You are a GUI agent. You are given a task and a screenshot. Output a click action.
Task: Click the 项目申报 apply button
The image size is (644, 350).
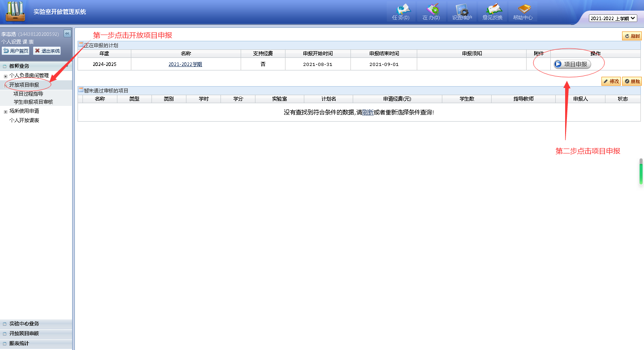[x=572, y=64]
